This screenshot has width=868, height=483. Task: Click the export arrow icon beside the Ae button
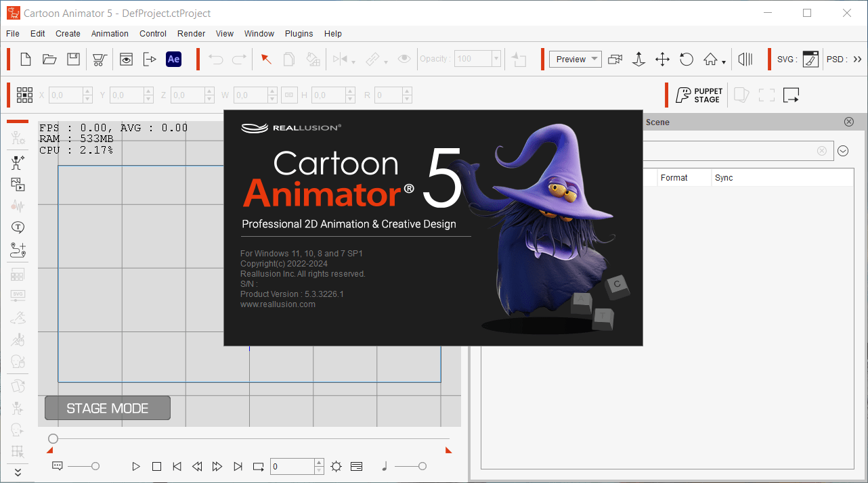(x=150, y=60)
